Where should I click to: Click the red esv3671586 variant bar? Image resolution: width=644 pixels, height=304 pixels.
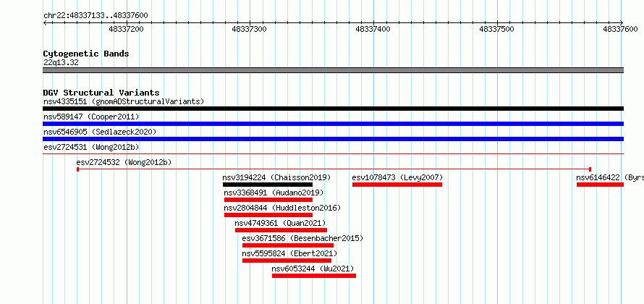click(288, 245)
